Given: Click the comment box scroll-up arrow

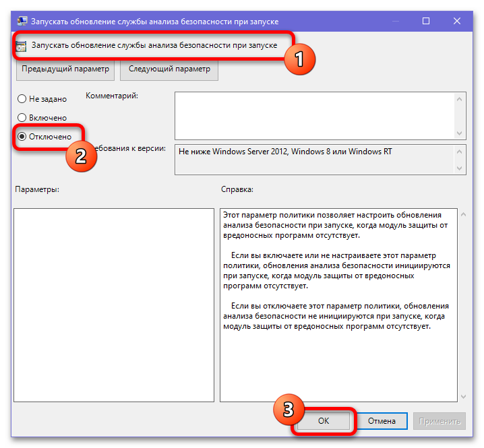Looking at the screenshot, I should coord(459,99).
